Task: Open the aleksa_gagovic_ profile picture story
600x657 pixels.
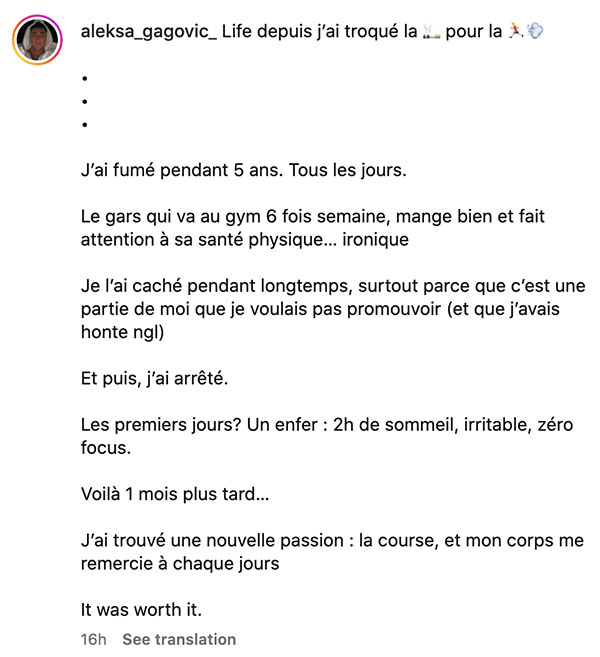Action: (x=37, y=40)
